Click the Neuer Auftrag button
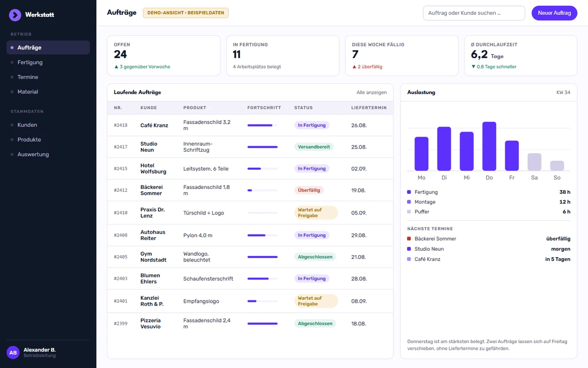The height and width of the screenshot is (368, 588). (554, 13)
